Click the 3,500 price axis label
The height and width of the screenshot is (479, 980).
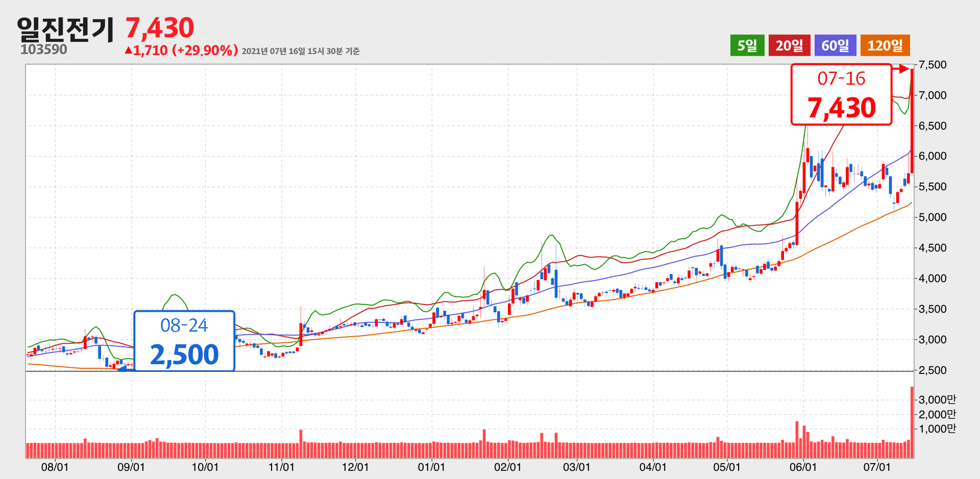click(933, 309)
